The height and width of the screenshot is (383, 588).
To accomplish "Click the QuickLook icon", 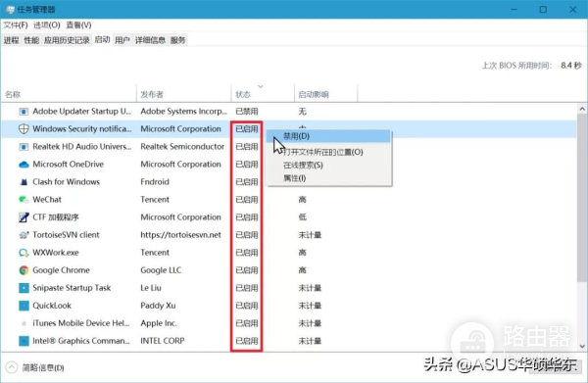I will [x=24, y=306].
